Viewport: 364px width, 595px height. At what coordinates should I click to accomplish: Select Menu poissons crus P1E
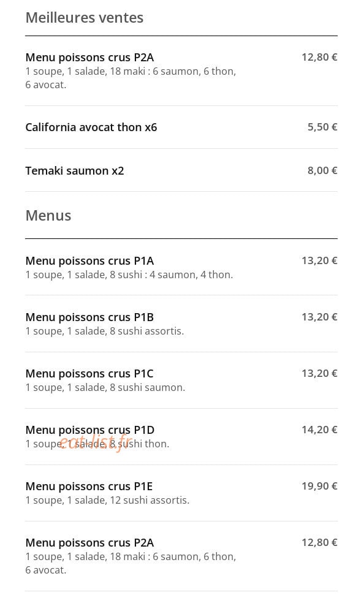[x=89, y=487]
